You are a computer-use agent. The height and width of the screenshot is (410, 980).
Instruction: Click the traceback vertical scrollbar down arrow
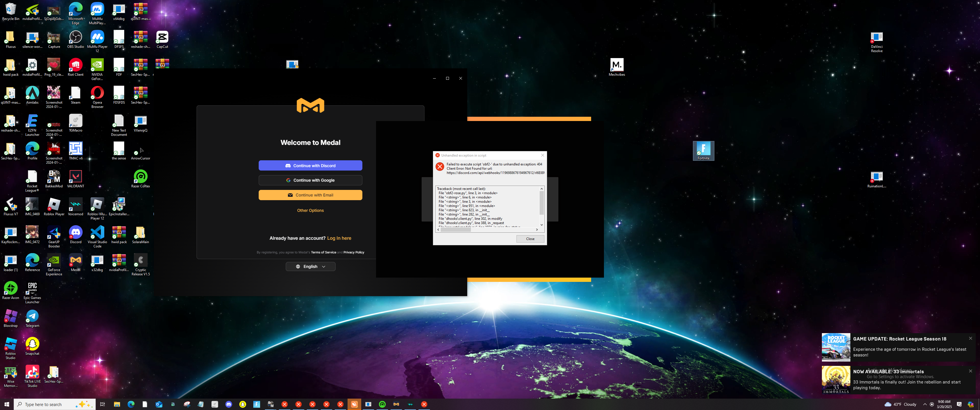pyautogui.click(x=541, y=225)
